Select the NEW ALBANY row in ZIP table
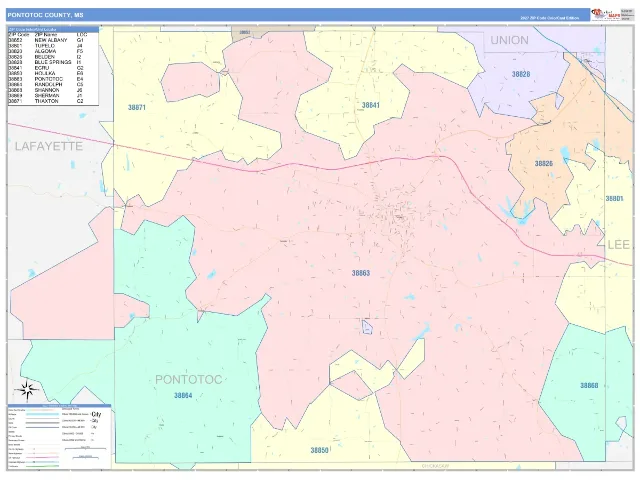 [x=48, y=40]
